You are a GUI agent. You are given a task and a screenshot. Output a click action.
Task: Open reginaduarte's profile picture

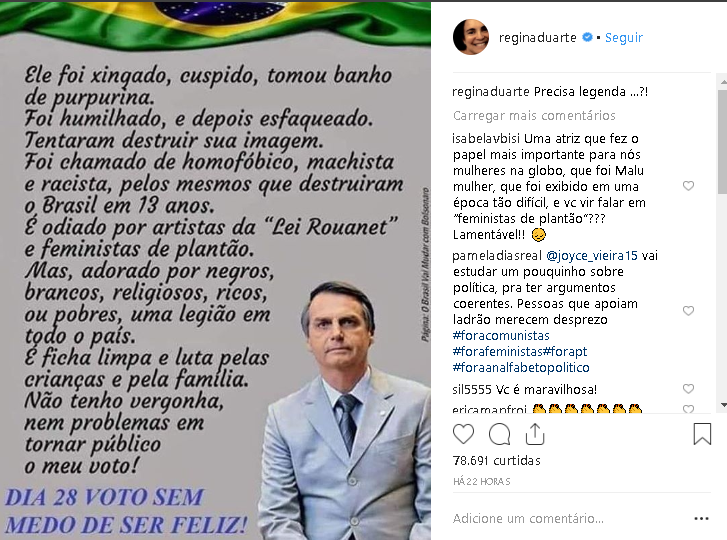tap(471, 37)
